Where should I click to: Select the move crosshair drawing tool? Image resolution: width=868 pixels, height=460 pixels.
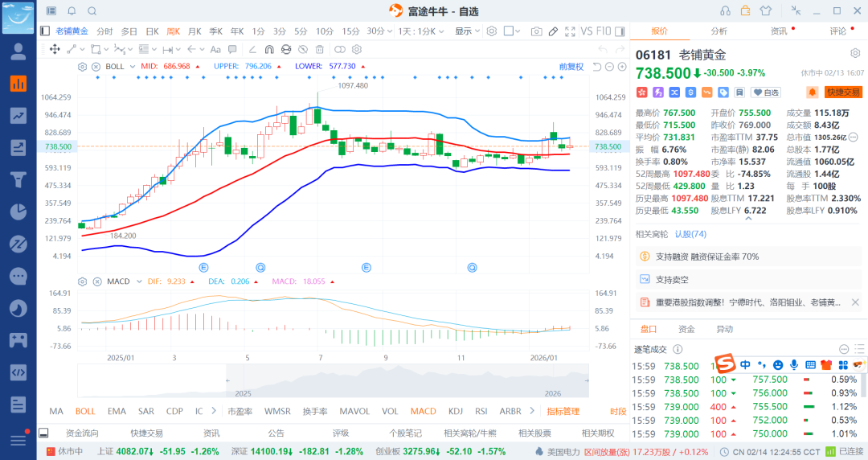tap(55, 49)
